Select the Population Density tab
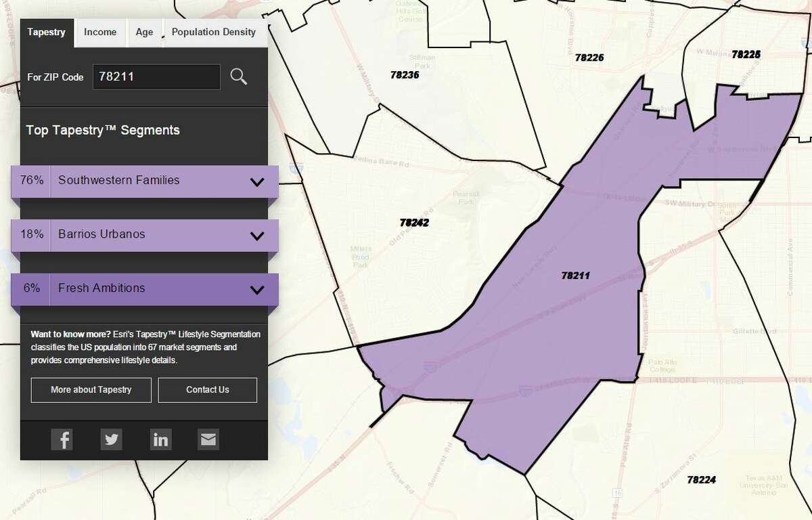Image resolution: width=812 pixels, height=520 pixels. point(215,32)
